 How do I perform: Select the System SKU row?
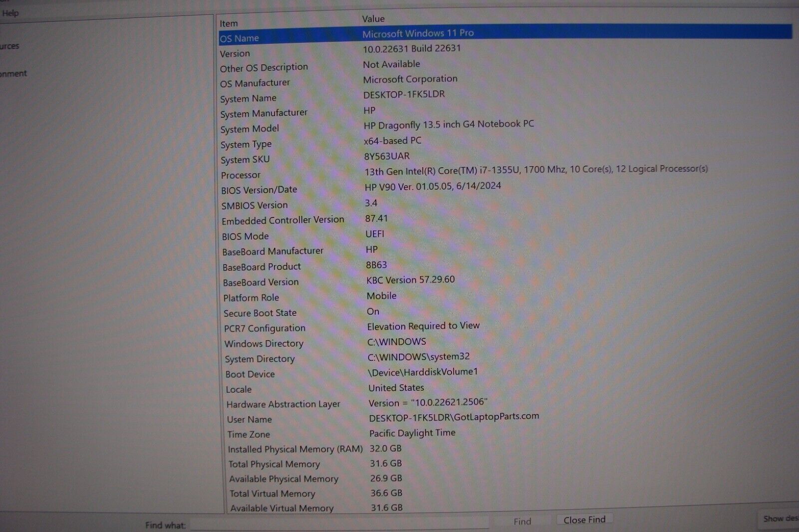point(505,158)
